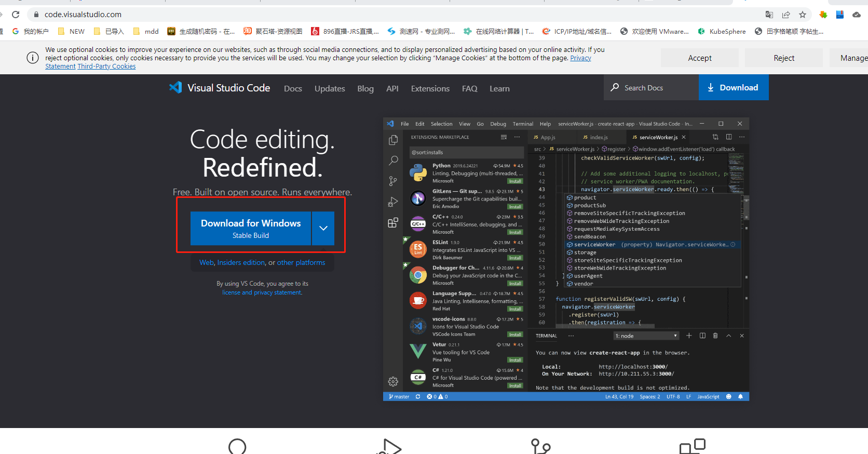Open the Third-Party Cookies link

click(106, 66)
